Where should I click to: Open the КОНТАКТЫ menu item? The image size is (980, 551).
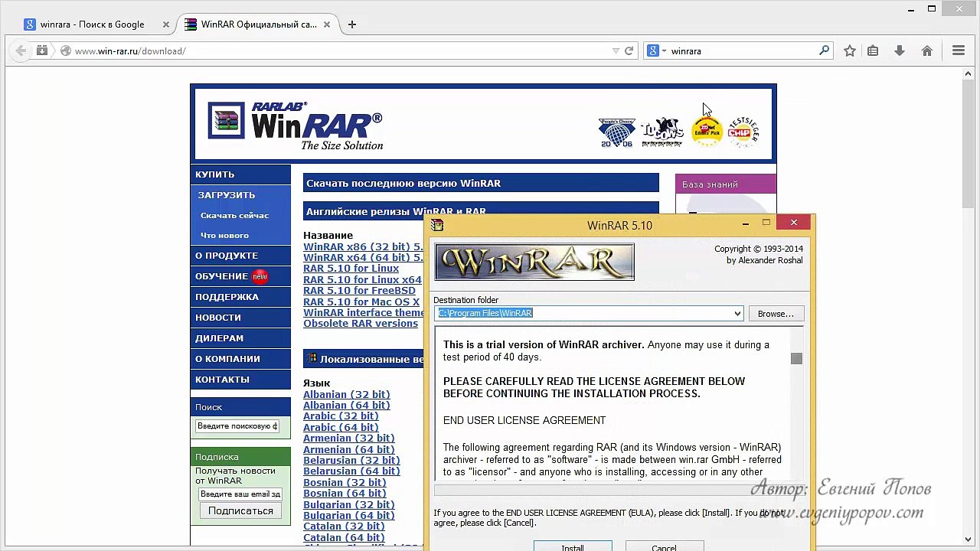[x=240, y=380]
